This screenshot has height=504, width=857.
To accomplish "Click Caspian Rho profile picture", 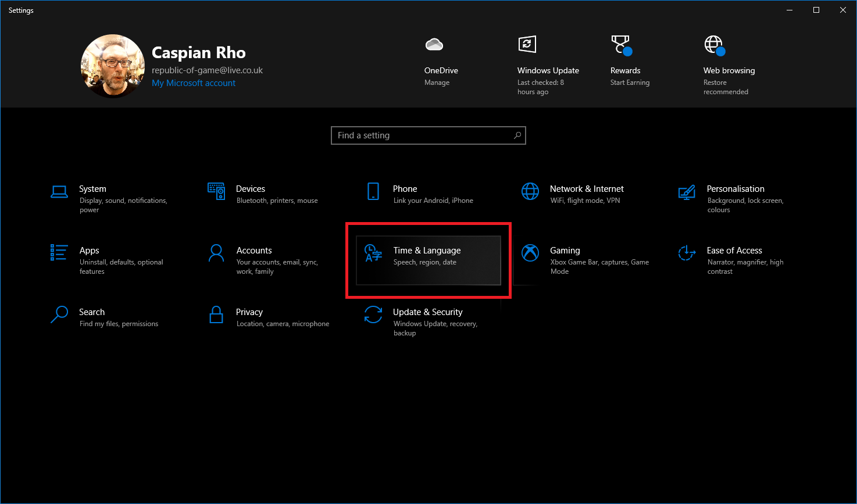I will click(113, 66).
